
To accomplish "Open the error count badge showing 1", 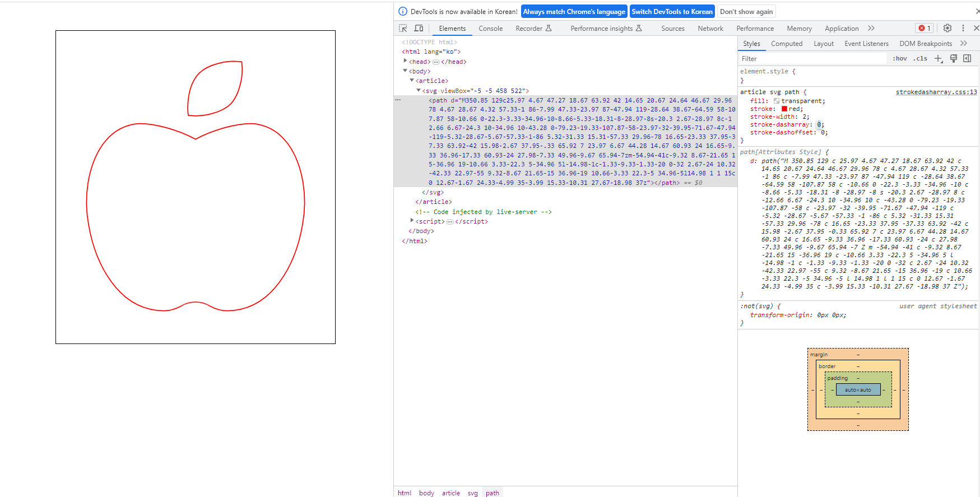I will click(x=925, y=28).
